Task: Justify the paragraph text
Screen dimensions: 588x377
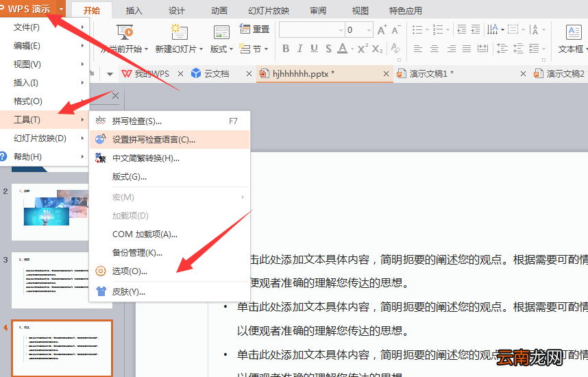Action: (x=467, y=49)
